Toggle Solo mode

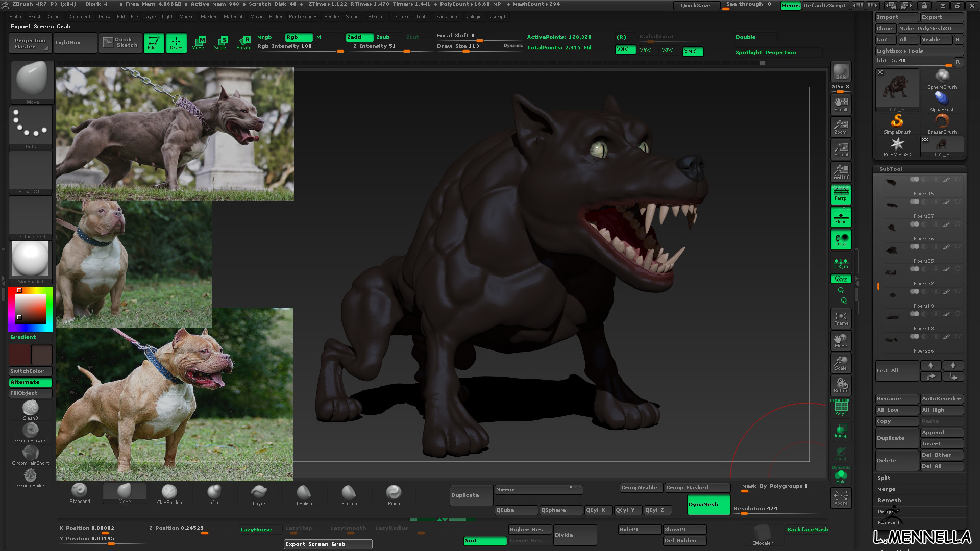(x=841, y=475)
